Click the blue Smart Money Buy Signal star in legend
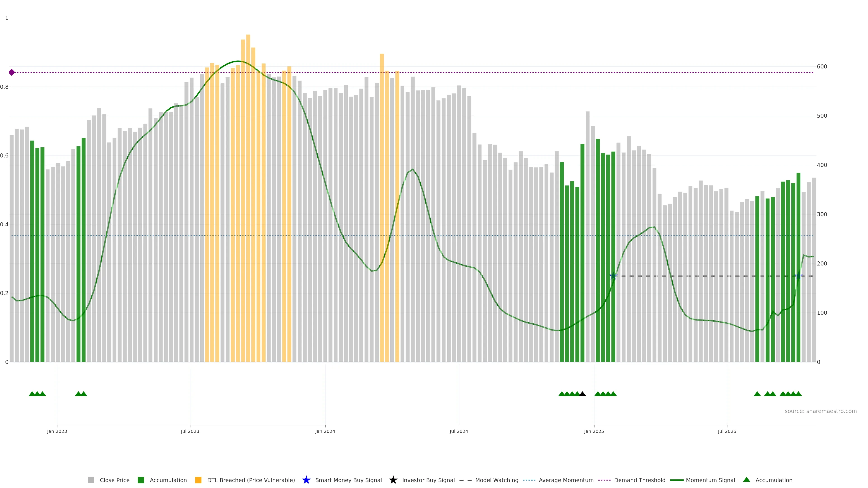868x488 pixels. (306, 480)
